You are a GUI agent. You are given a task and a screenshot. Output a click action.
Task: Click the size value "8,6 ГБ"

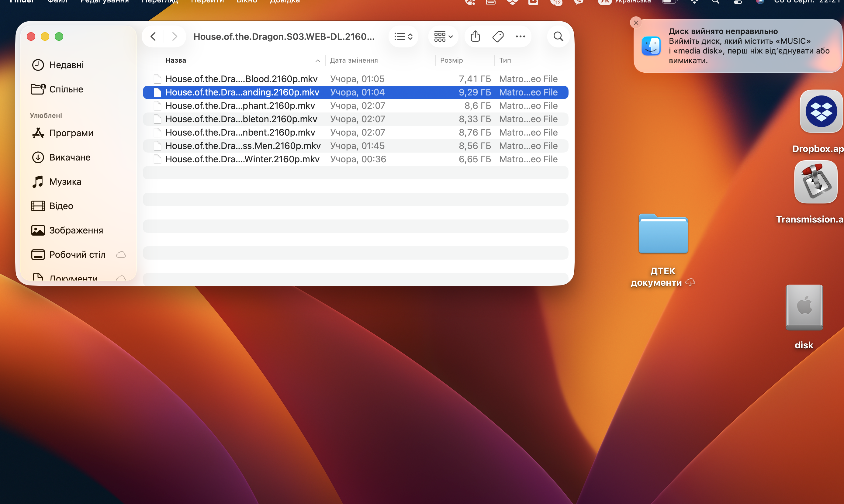point(478,105)
